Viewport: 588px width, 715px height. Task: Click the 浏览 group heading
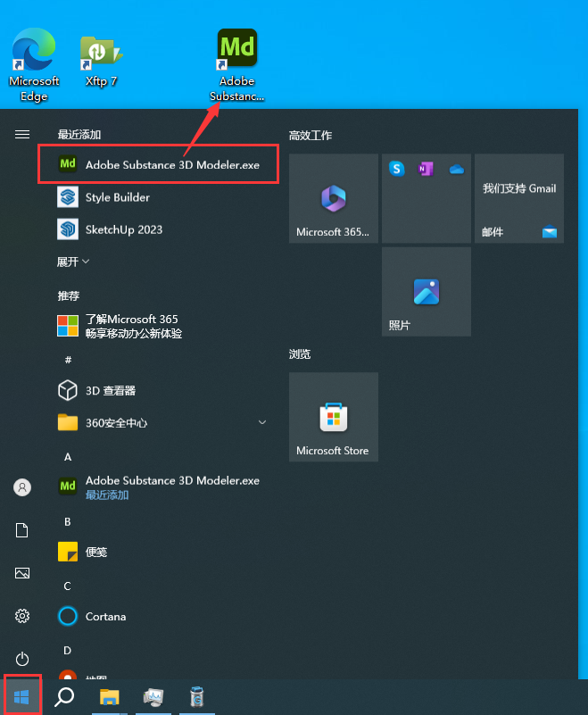300,354
